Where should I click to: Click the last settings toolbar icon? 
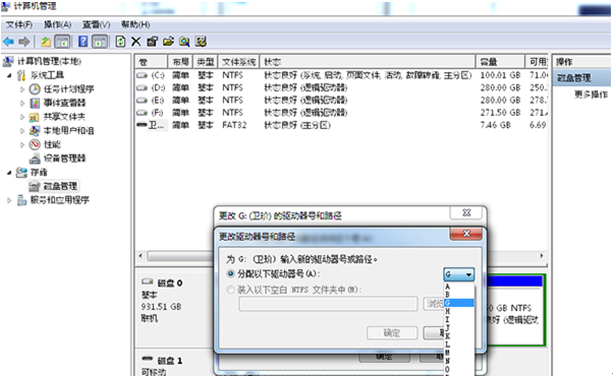point(201,41)
